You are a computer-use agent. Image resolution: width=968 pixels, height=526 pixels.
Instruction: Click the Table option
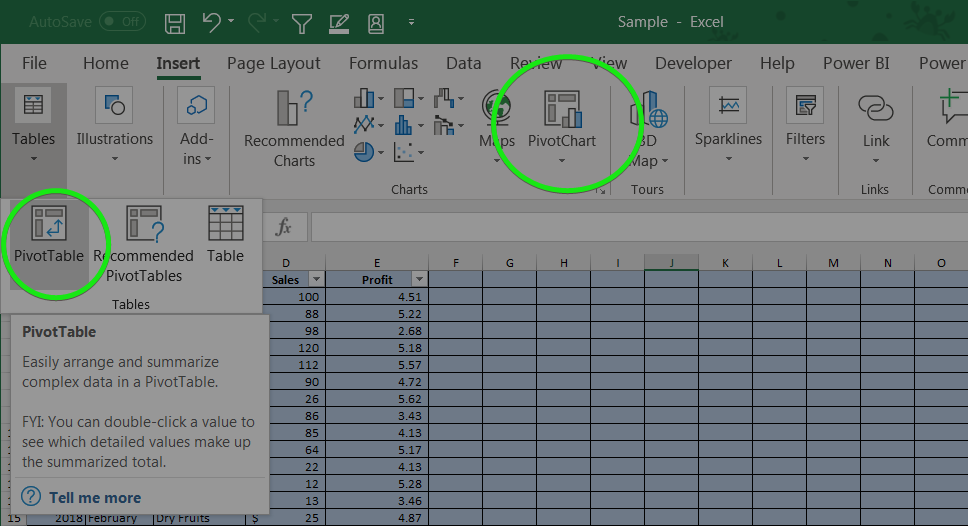point(225,235)
